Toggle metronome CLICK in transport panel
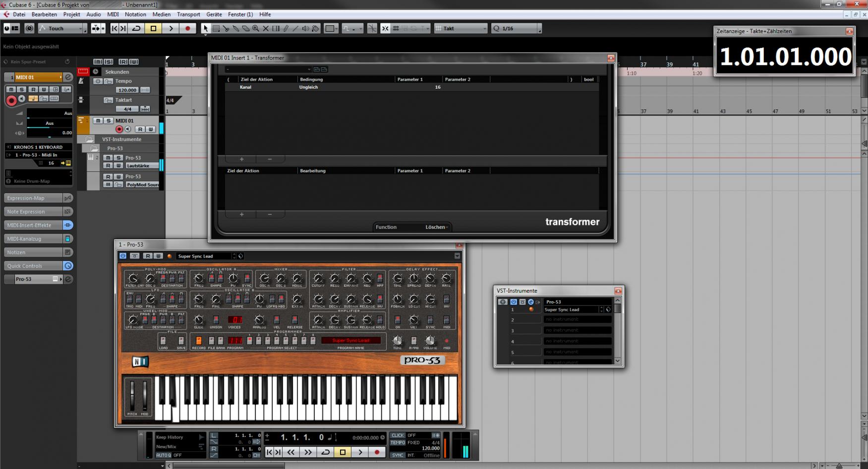 tap(398, 435)
